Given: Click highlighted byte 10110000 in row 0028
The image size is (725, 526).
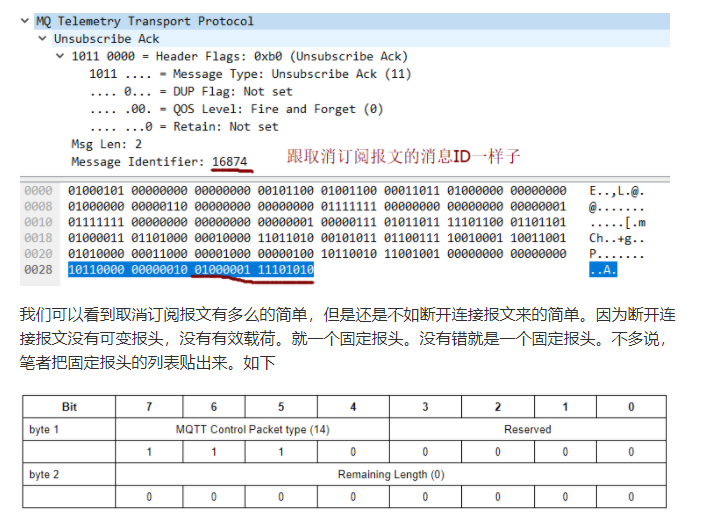Looking at the screenshot, I should coord(96,269).
